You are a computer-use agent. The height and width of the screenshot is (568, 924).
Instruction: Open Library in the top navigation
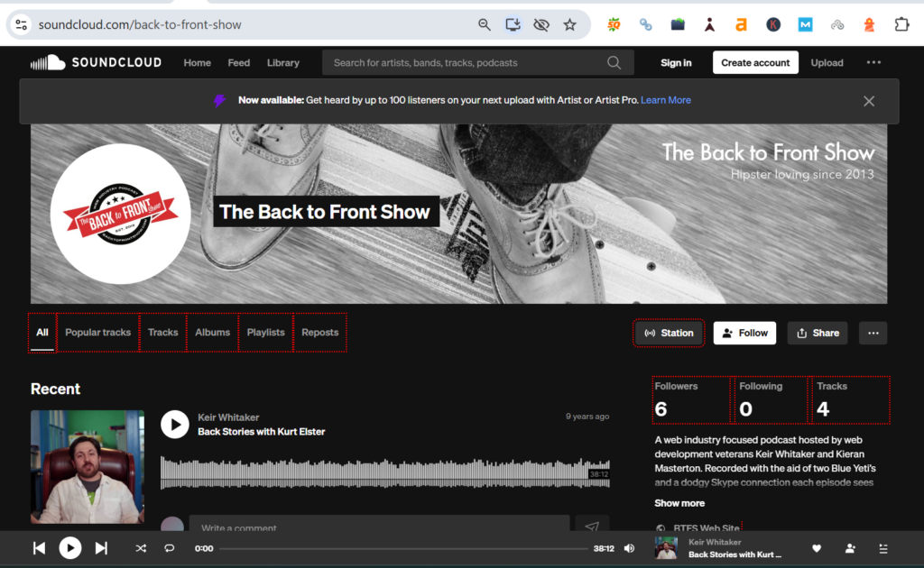tap(282, 62)
